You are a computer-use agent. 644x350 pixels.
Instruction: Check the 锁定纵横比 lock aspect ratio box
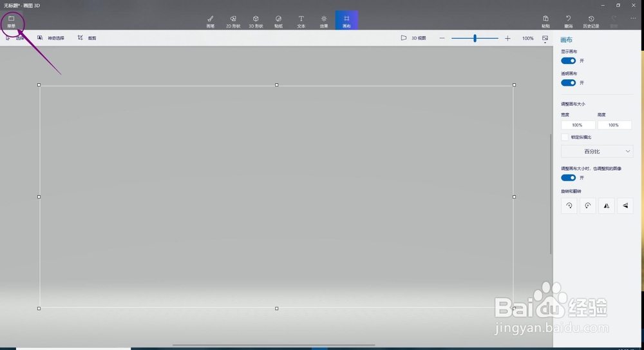pyautogui.click(x=565, y=137)
